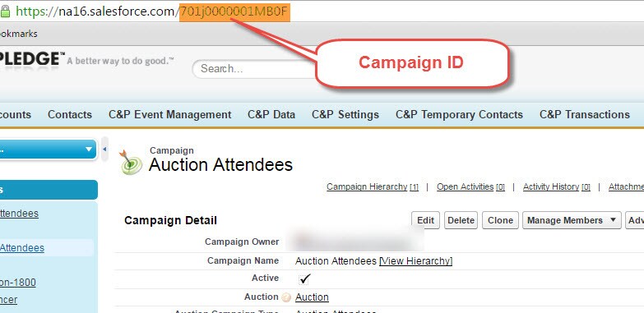
Task: Open the C&P Data tab
Action: point(271,114)
